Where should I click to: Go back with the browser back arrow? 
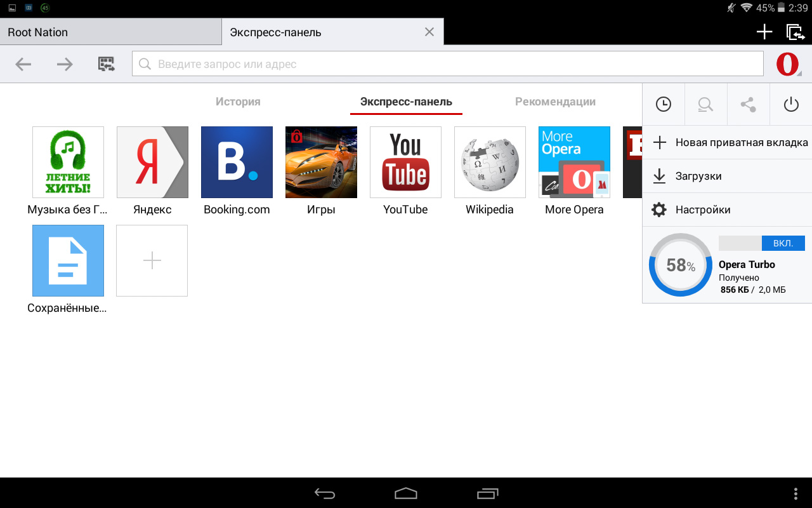pos(23,63)
